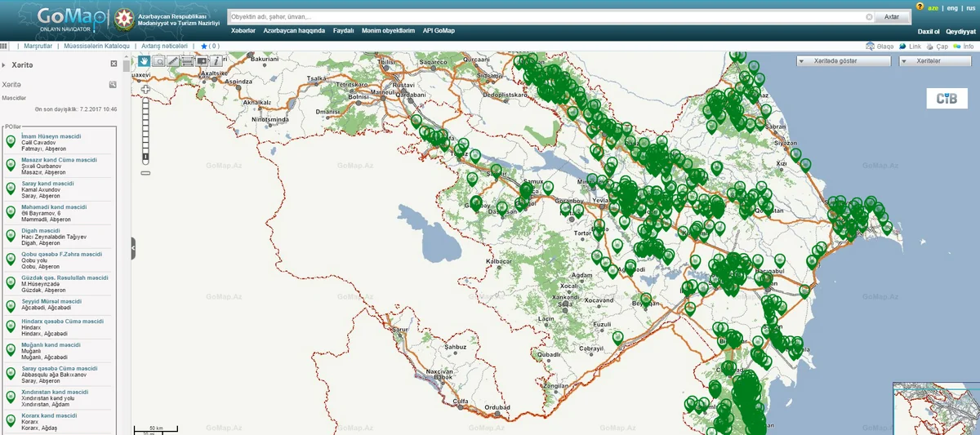This screenshot has height=435, width=980.
Task: Click pin icon for Seyyid Mürsəl məscidi
Action: 11,307
